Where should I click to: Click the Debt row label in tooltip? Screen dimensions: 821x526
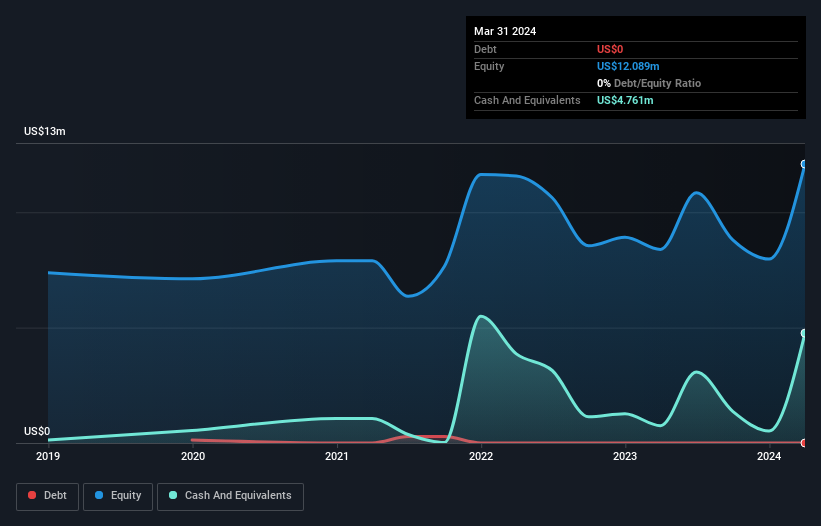(x=485, y=49)
